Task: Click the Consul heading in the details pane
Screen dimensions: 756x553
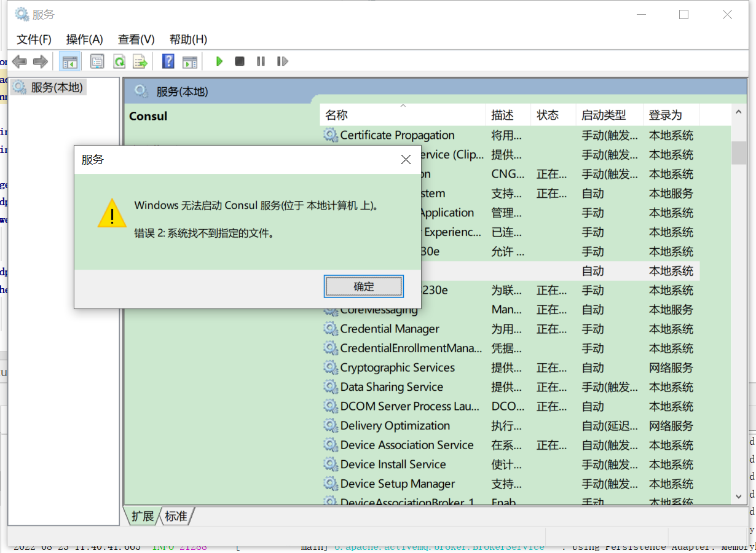Action: (148, 116)
